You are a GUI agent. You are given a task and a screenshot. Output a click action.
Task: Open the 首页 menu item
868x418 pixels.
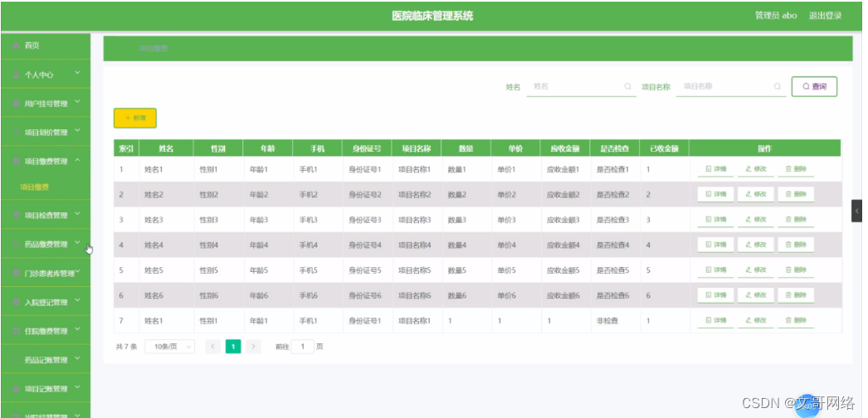click(x=46, y=46)
